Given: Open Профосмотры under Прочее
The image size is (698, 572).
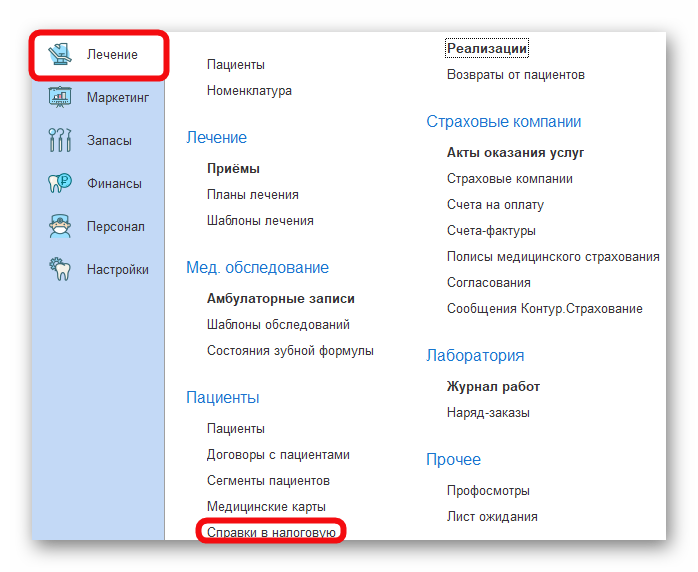Looking at the screenshot, I should 488,491.
